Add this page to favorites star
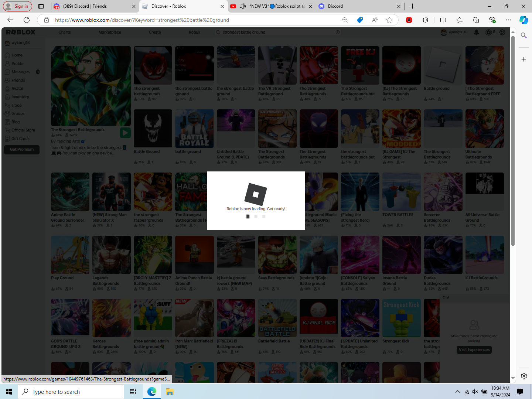Screen dimensions: 532x399 389,20
